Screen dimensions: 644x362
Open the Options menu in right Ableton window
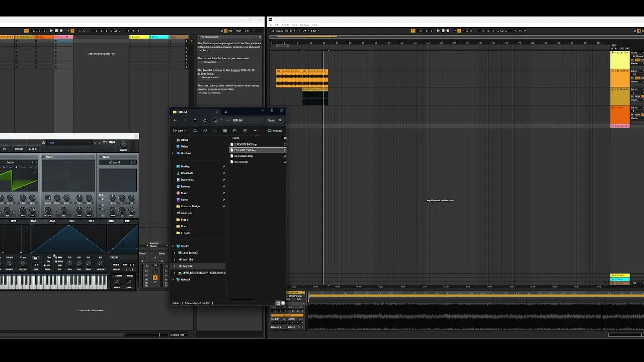[304, 25]
